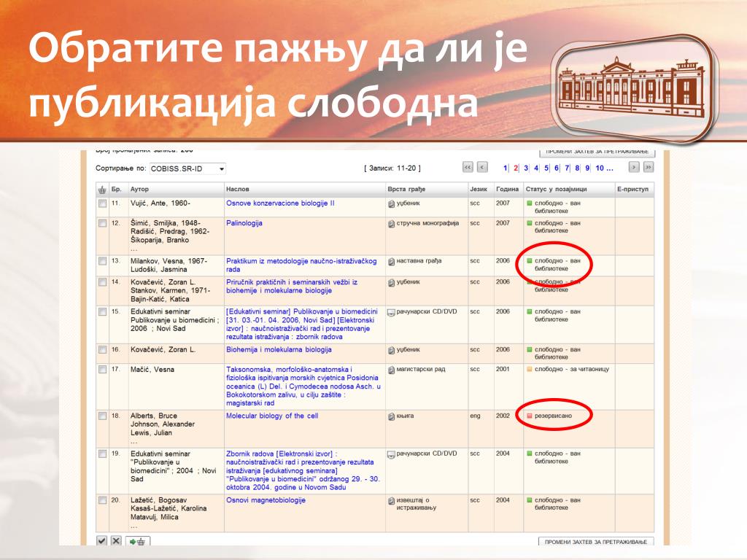
Task: Open results page 10
Action: [x=600, y=168]
